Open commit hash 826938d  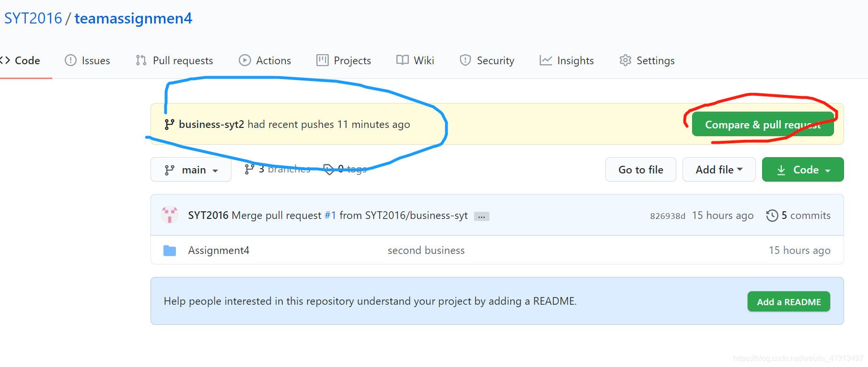[x=668, y=216]
